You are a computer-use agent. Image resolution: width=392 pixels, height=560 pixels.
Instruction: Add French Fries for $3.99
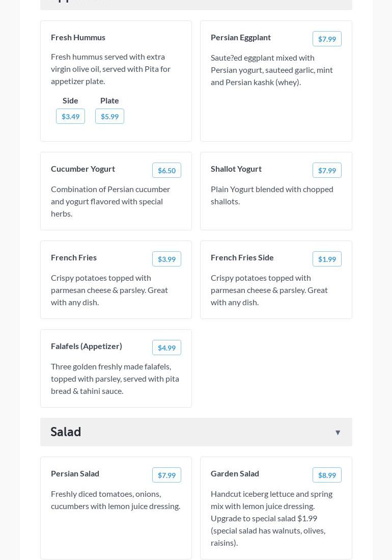(166, 259)
